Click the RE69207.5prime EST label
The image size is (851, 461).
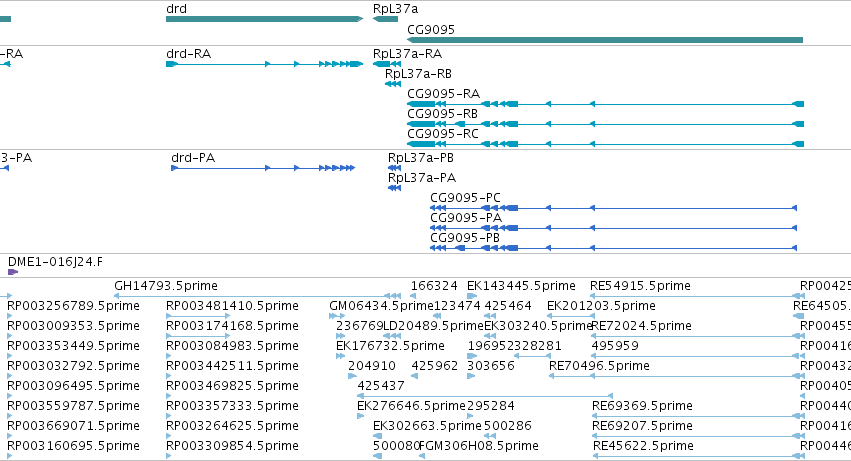642,426
